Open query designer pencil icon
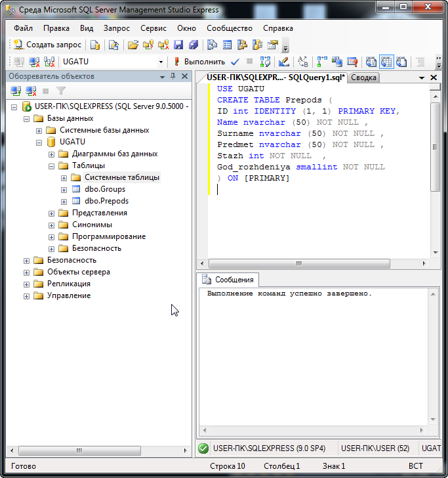448x478 pixels. point(284,62)
